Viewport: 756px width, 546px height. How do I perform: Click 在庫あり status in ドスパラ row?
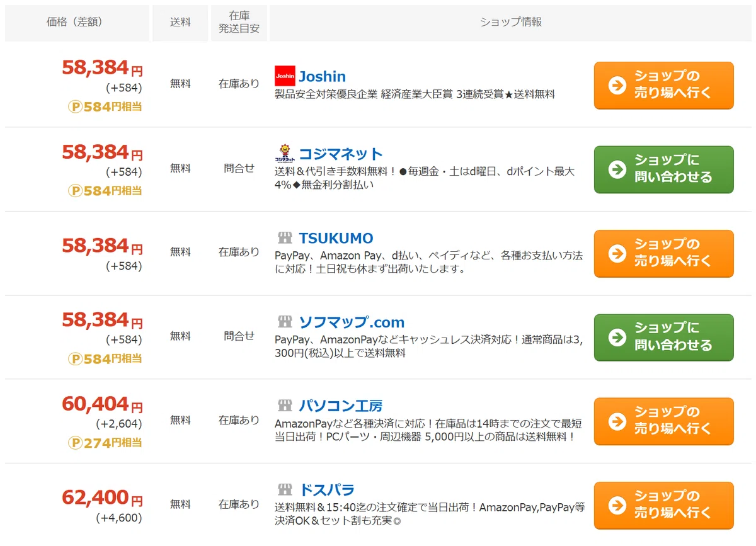click(239, 504)
